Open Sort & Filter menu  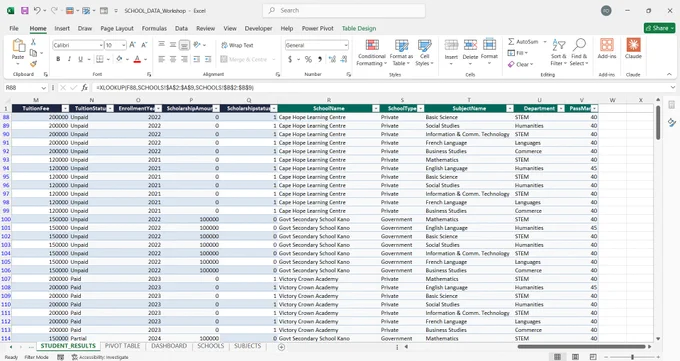click(559, 53)
